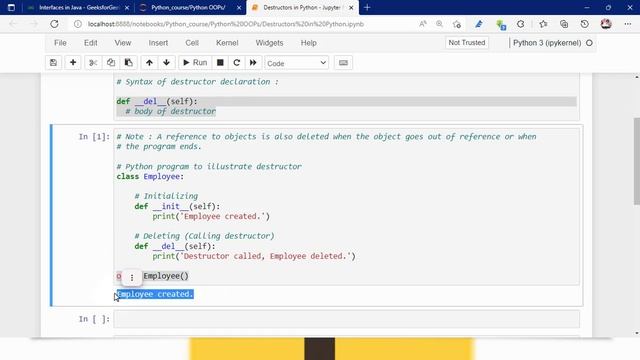Open the zoom magnifier icon
The height and width of the screenshot is (360, 640).
[x=440, y=24]
